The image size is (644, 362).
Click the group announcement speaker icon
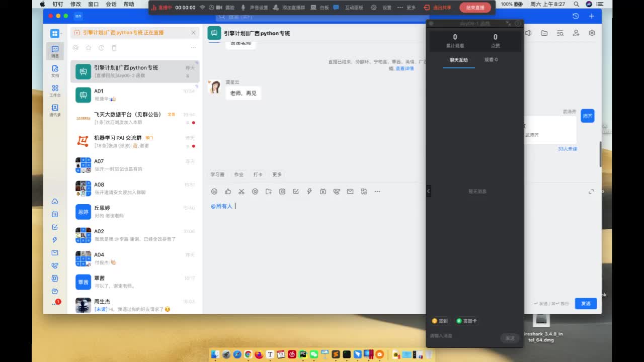tap(528, 33)
